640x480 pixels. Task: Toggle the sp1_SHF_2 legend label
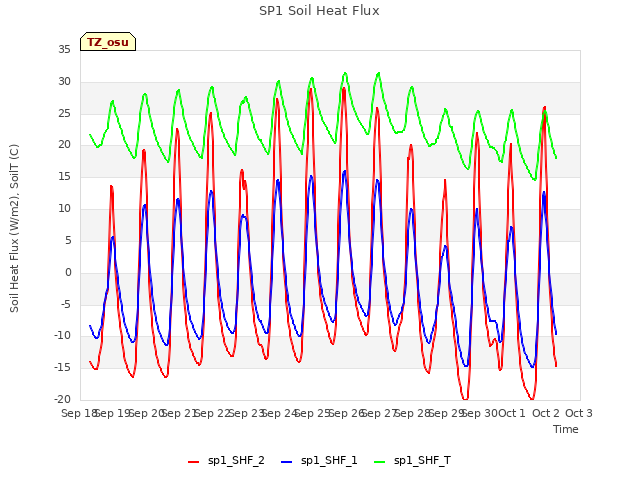(x=236, y=461)
